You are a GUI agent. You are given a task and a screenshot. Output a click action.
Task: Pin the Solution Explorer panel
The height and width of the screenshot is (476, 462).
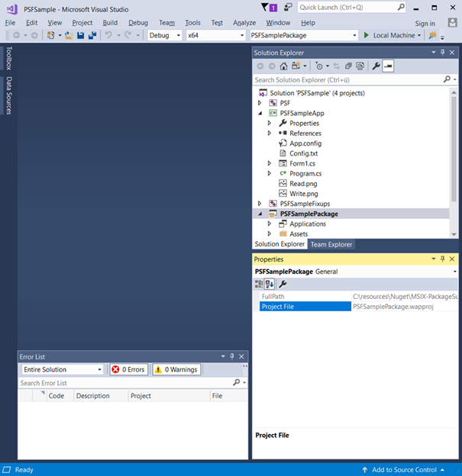(x=443, y=53)
